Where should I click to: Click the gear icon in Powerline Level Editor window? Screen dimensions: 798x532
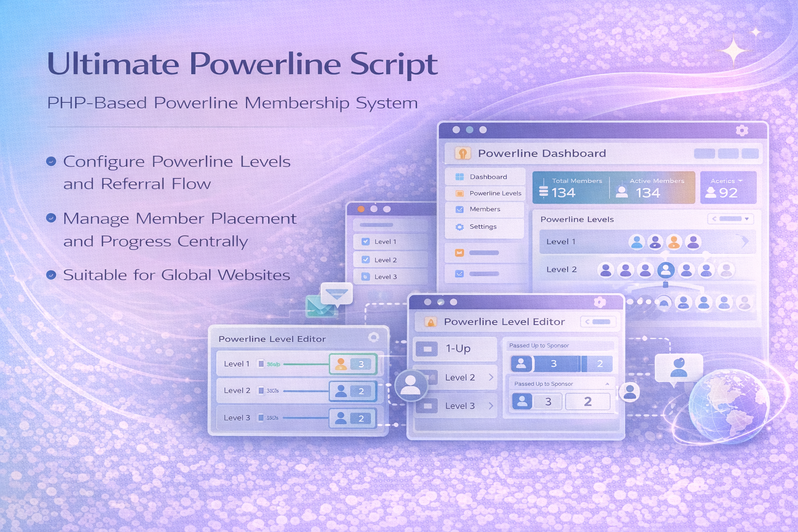coord(600,302)
